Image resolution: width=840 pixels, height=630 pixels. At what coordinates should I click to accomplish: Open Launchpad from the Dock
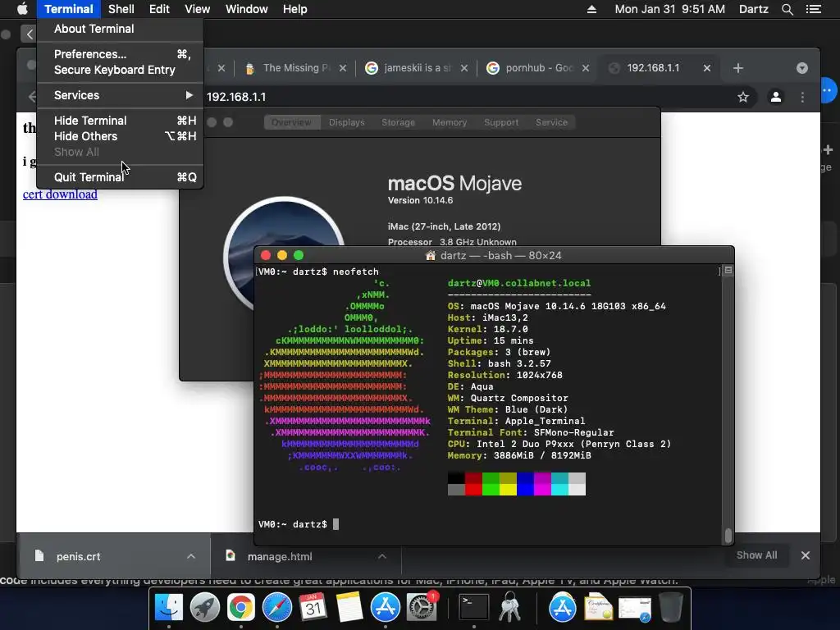coord(204,607)
